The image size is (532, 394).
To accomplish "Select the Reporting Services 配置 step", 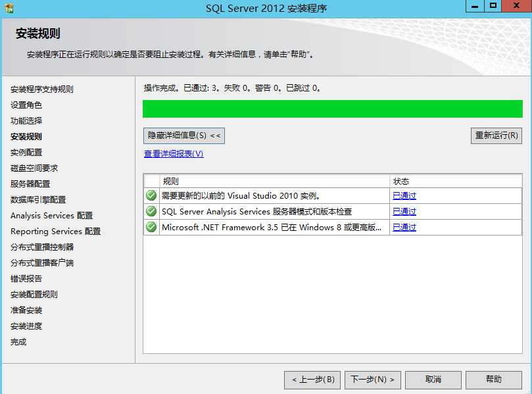I will tap(56, 232).
